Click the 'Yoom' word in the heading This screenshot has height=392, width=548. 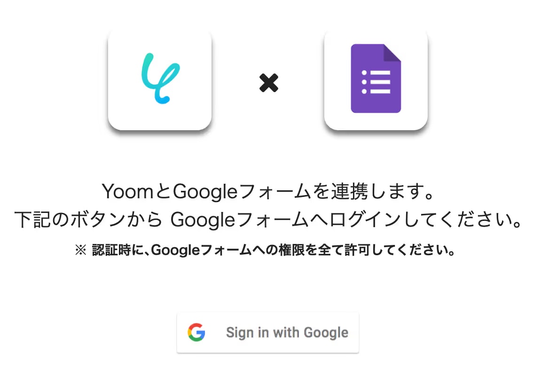(127, 191)
